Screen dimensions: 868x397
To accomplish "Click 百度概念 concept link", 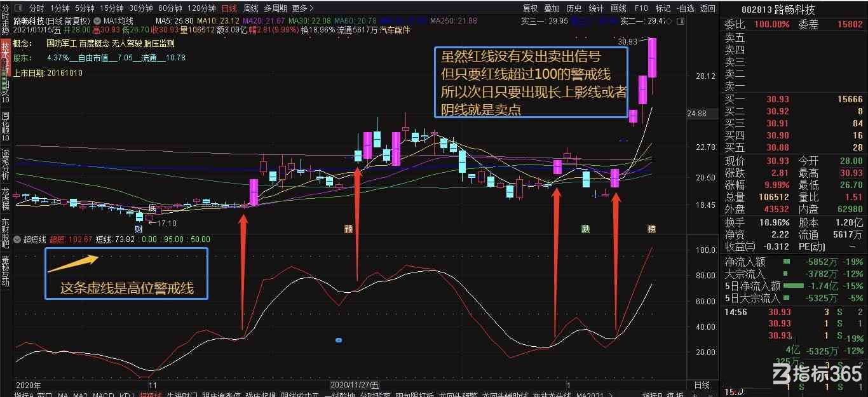I will [x=94, y=44].
